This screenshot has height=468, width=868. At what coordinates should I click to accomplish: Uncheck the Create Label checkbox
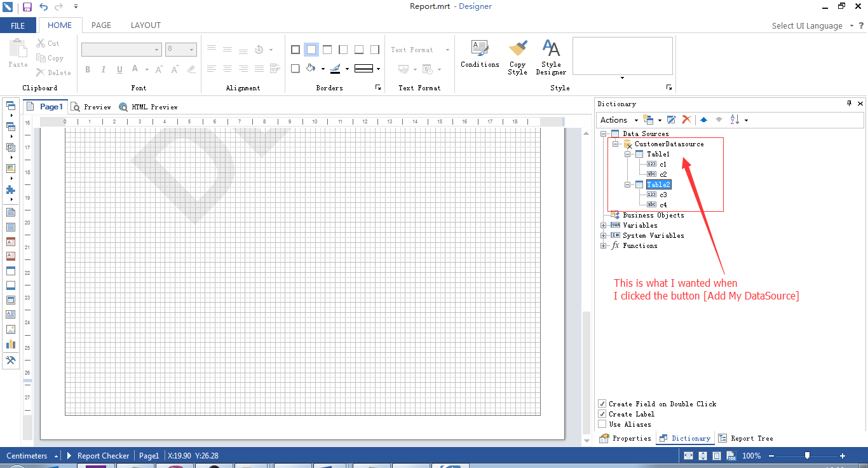point(602,414)
